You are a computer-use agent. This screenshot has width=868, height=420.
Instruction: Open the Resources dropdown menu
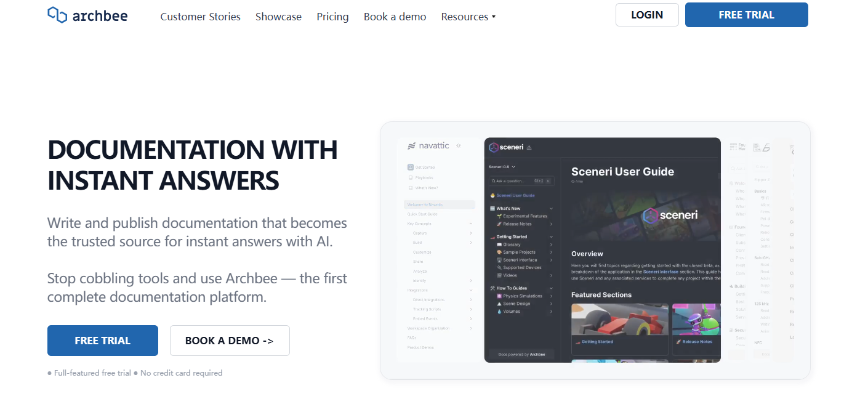coord(468,17)
